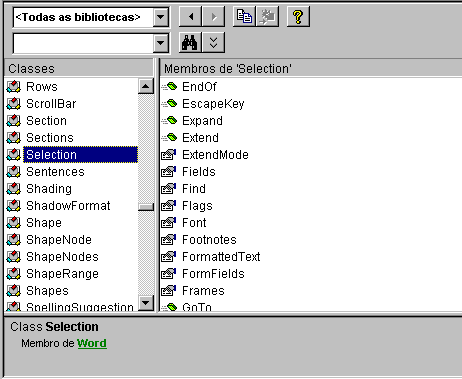Click the Classes list scroll down arrow

click(x=146, y=303)
